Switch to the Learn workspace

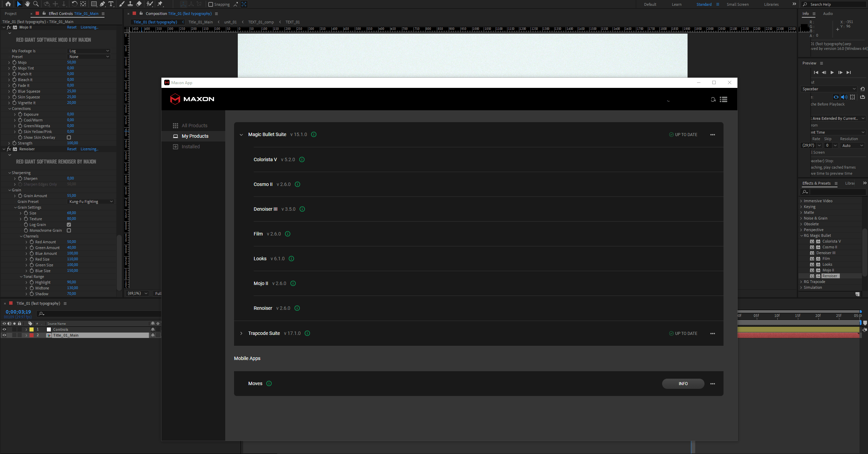(x=676, y=4)
